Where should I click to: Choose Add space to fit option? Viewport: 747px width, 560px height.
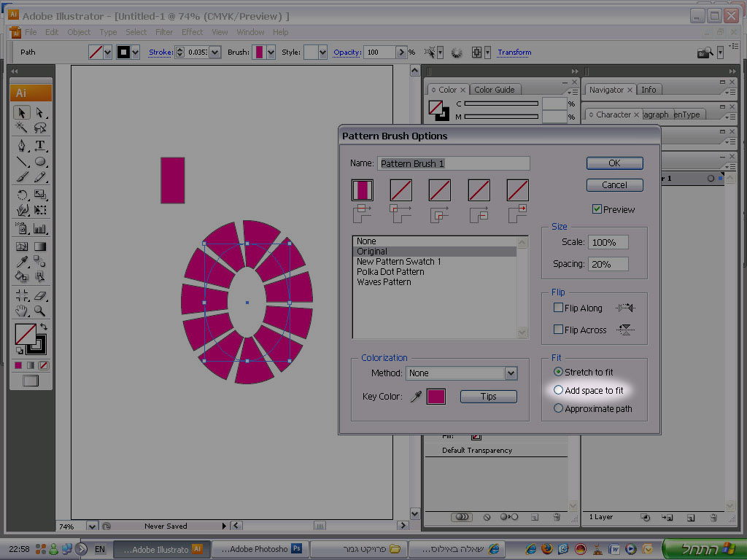tap(558, 390)
